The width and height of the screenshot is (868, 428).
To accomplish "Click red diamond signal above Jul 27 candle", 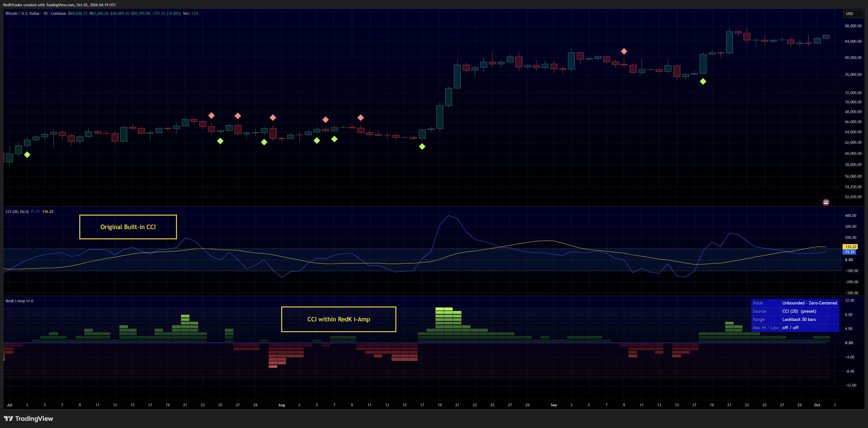I will 238,116.
